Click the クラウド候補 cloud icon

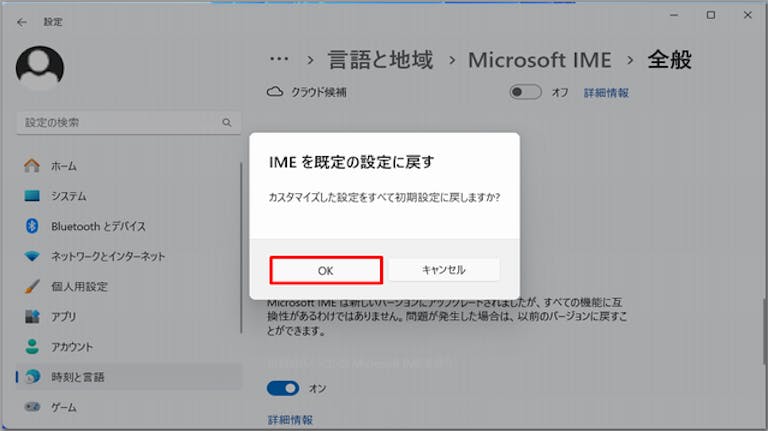275,92
